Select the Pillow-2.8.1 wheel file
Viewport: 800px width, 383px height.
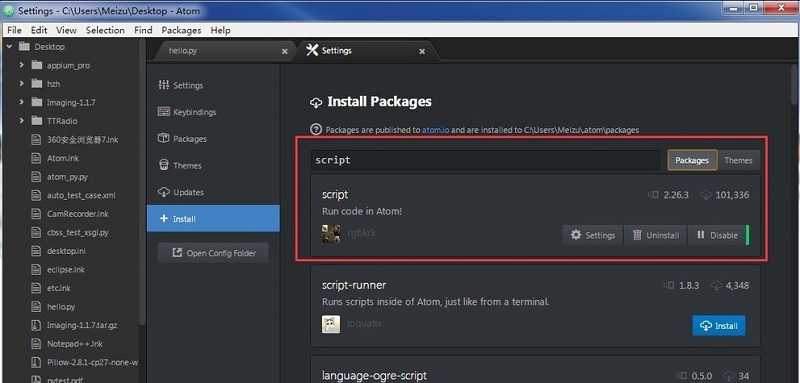click(92, 362)
